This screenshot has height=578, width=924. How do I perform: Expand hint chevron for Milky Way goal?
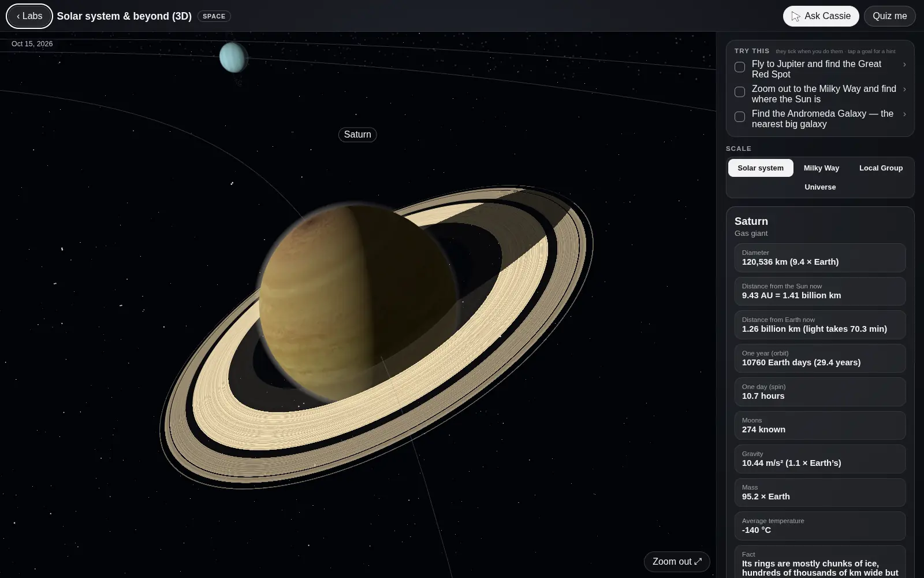pyautogui.click(x=904, y=89)
